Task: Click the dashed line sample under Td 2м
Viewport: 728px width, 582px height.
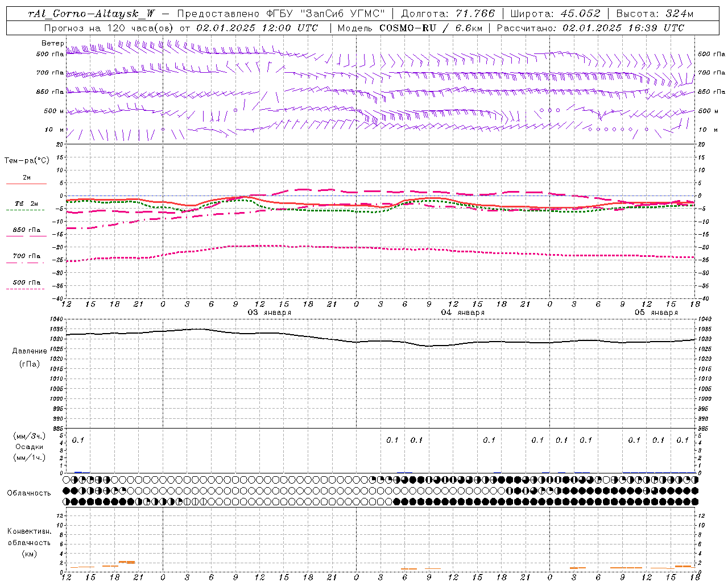Action: point(25,210)
